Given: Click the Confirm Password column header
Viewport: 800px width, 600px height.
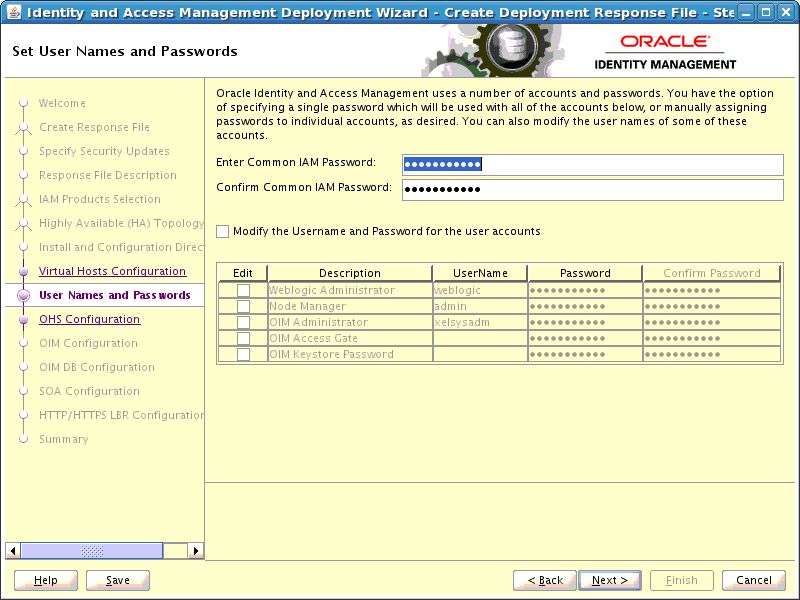Looking at the screenshot, I should tap(712, 273).
